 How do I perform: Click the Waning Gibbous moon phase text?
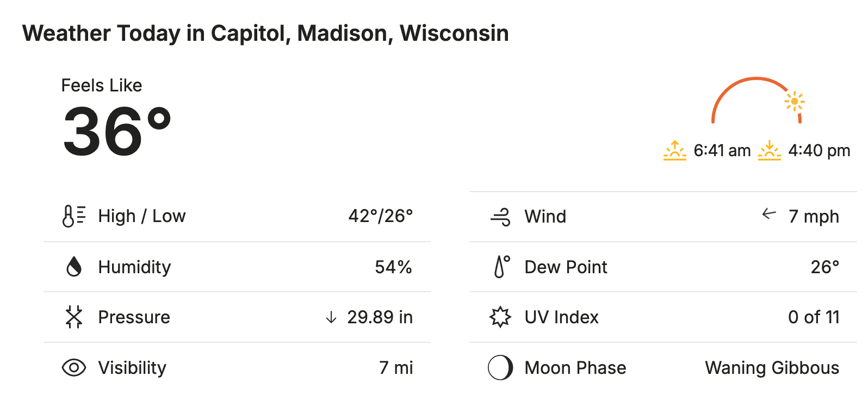(772, 368)
